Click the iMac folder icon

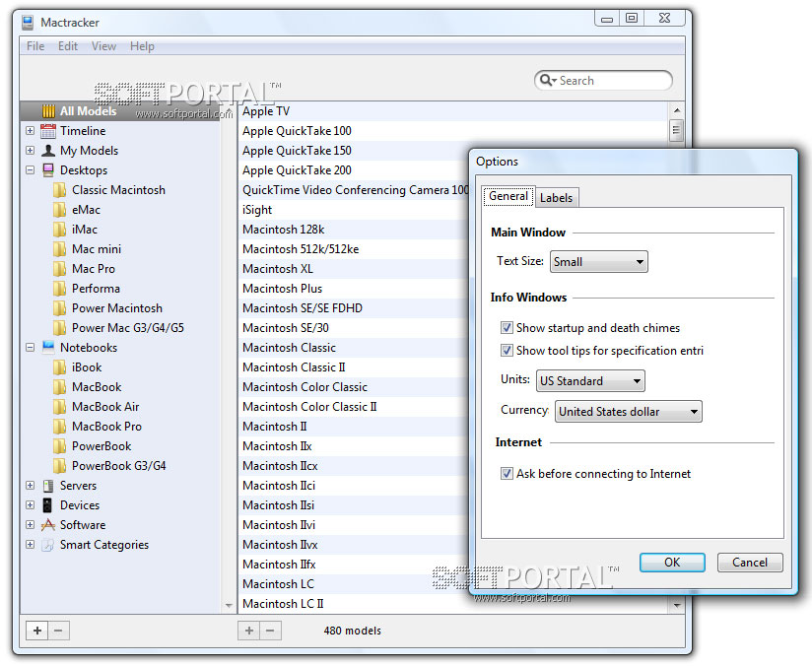tap(59, 230)
